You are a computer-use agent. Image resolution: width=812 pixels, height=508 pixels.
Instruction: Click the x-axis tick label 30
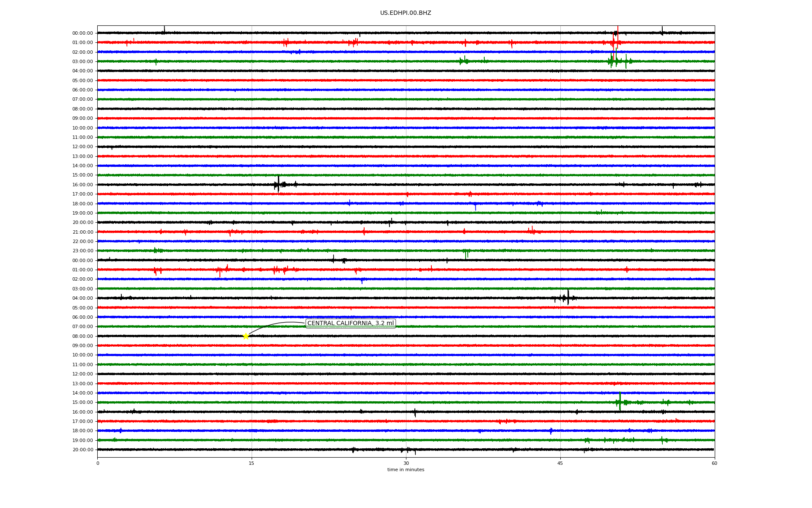point(406,463)
